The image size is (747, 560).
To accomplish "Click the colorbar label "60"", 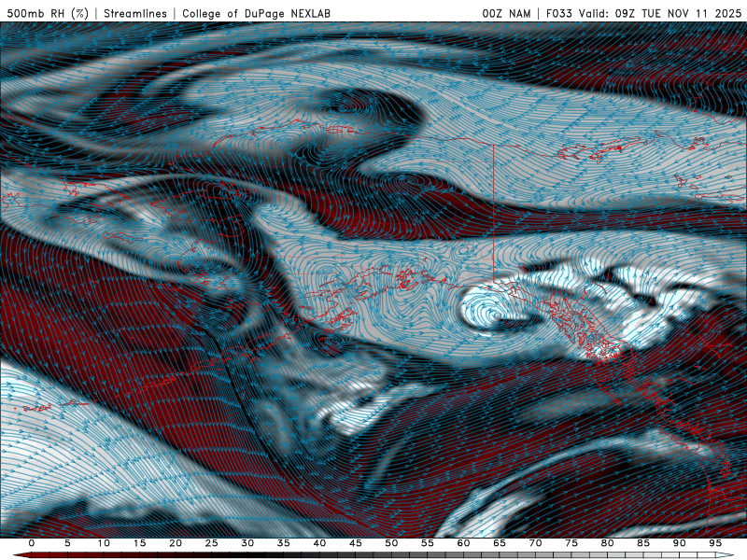I will (x=463, y=543).
